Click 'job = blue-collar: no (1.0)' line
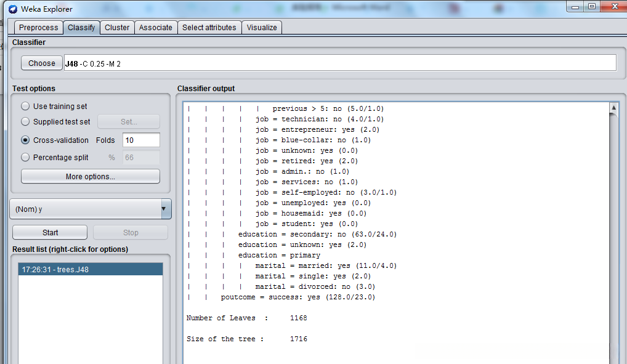This screenshot has width=627, height=364. pyautogui.click(x=313, y=140)
